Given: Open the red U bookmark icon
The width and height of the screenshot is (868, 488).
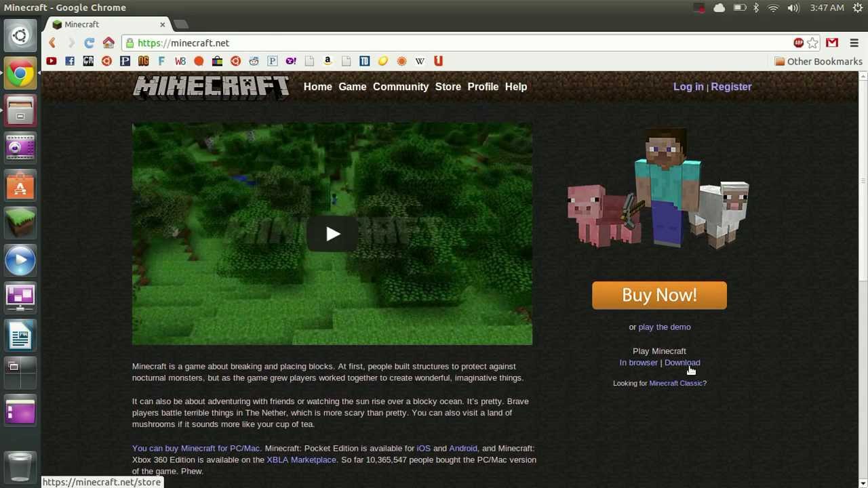Looking at the screenshot, I should point(438,61).
